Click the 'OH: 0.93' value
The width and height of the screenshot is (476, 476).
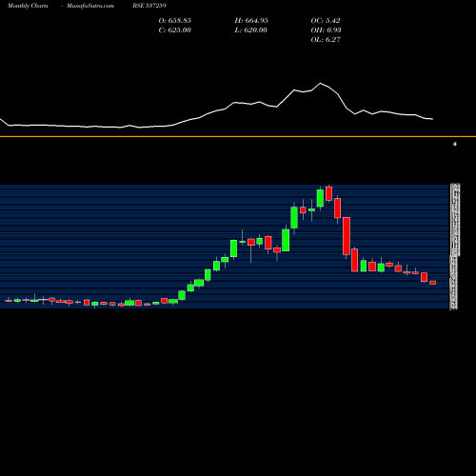pyautogui.click(x=326, y=30)
